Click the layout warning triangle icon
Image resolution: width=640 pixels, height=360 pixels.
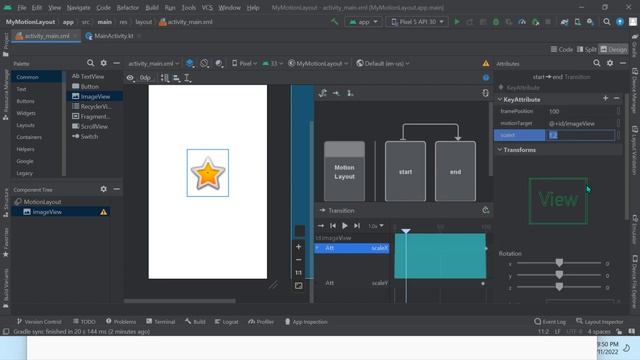tap(485, 63)
